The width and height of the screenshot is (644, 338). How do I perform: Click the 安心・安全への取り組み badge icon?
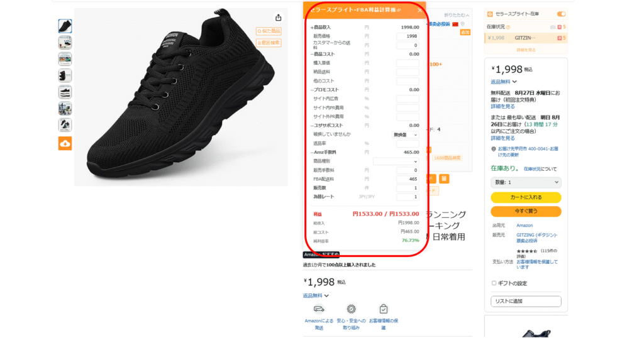click(351, 309)
